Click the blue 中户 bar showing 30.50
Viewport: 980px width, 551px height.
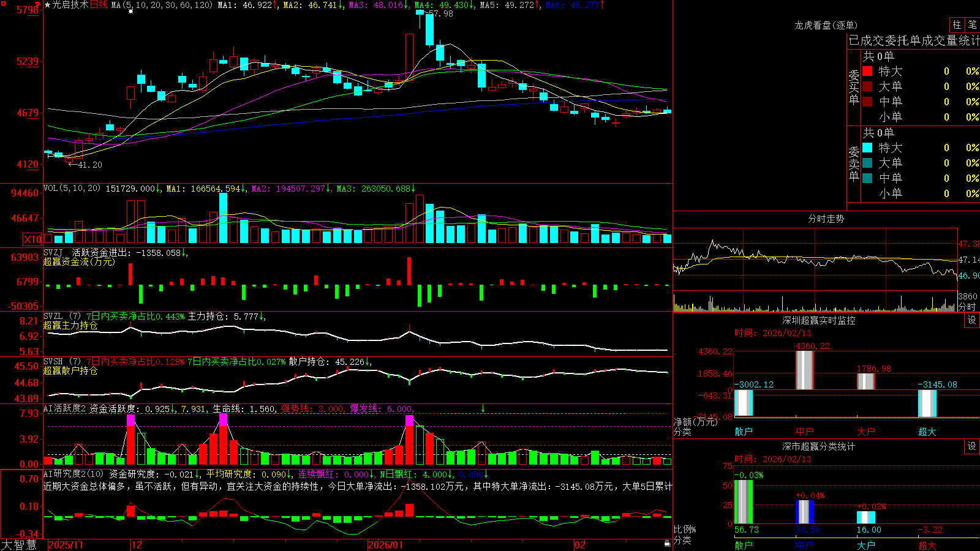point(805,512)
